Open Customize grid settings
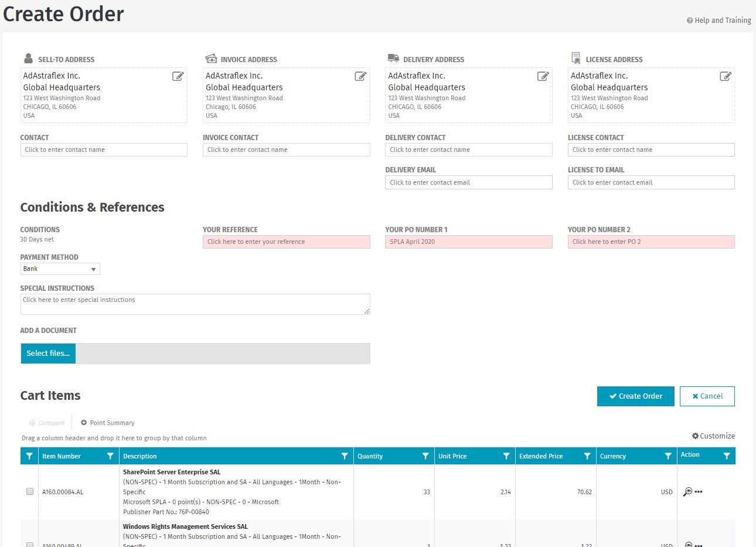Viewport: 756px width, 547px height. tap(713, 436)
